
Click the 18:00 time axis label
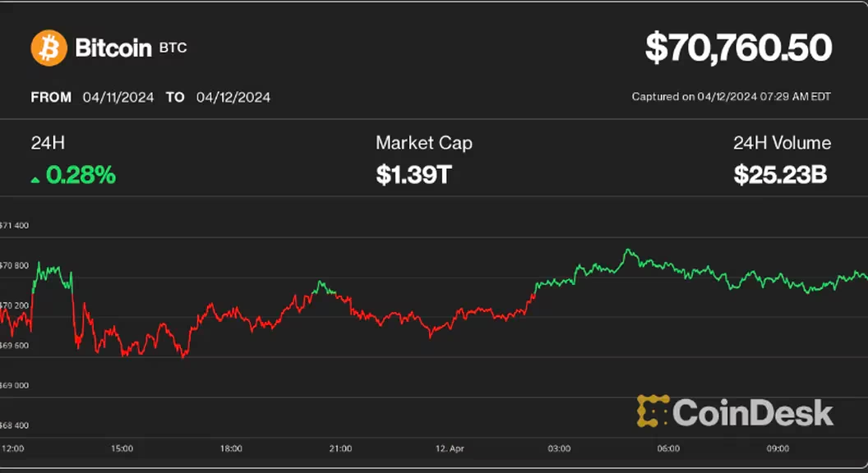231,448
